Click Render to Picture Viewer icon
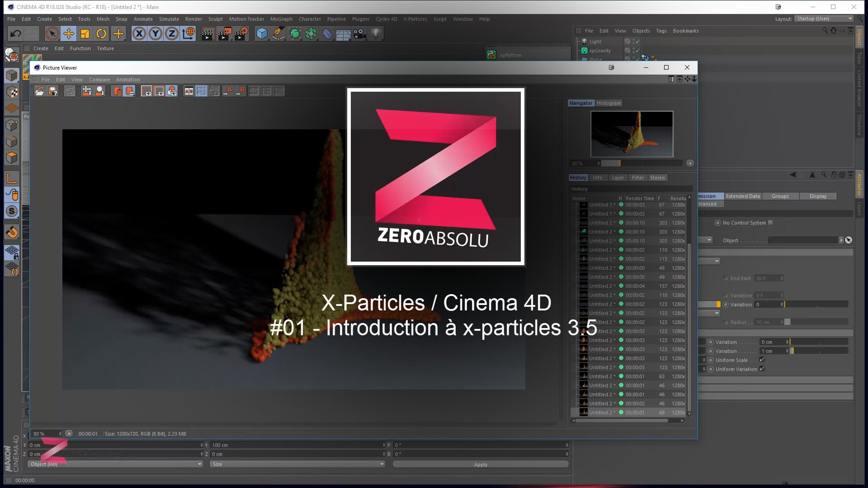868x488 pixels. [x=225, y=34]
